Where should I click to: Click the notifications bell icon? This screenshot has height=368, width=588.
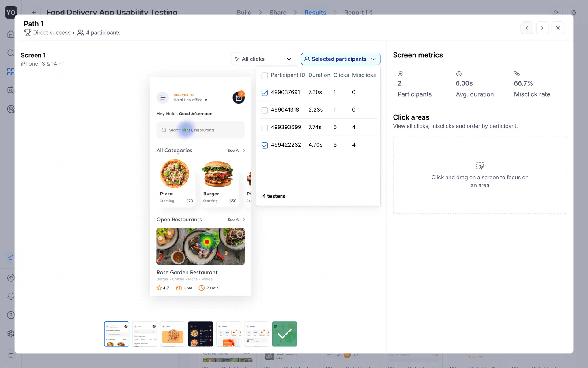point(11,296)
